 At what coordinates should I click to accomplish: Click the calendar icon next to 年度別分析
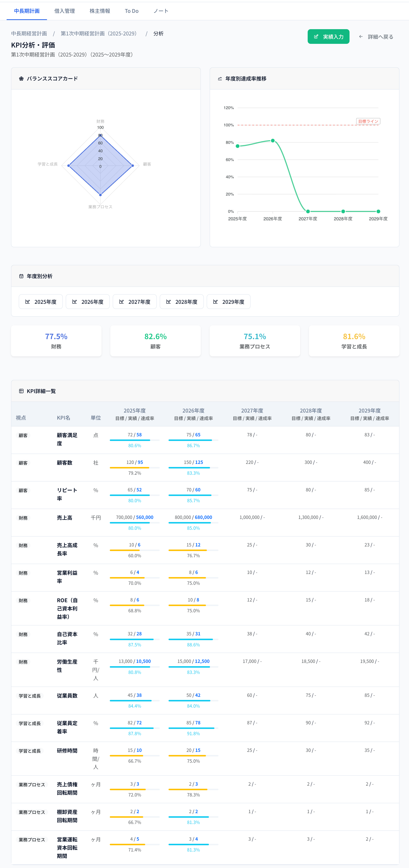(21, 276)
